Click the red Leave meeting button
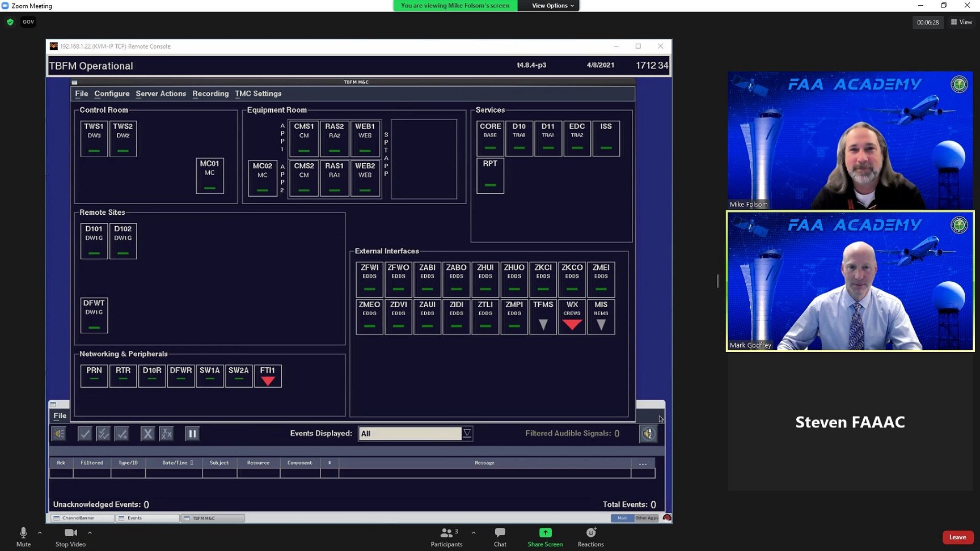980x551 pixels. (x=957, y=537)
